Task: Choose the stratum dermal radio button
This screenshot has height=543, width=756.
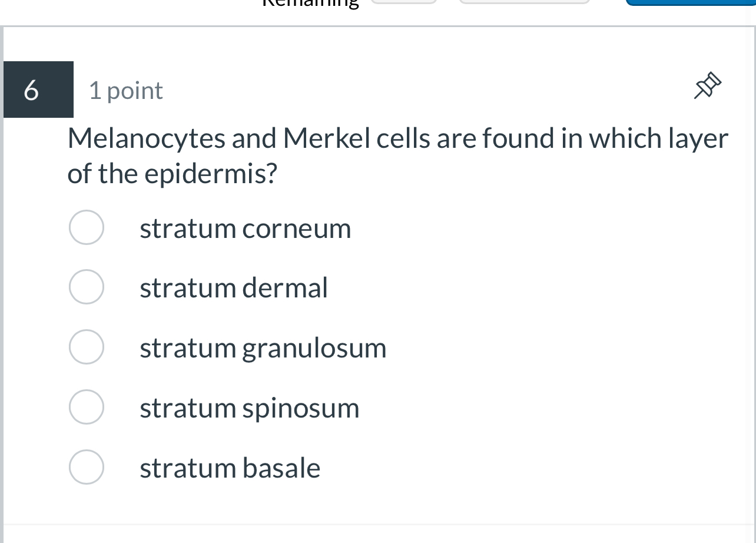Action: point(87,287)
